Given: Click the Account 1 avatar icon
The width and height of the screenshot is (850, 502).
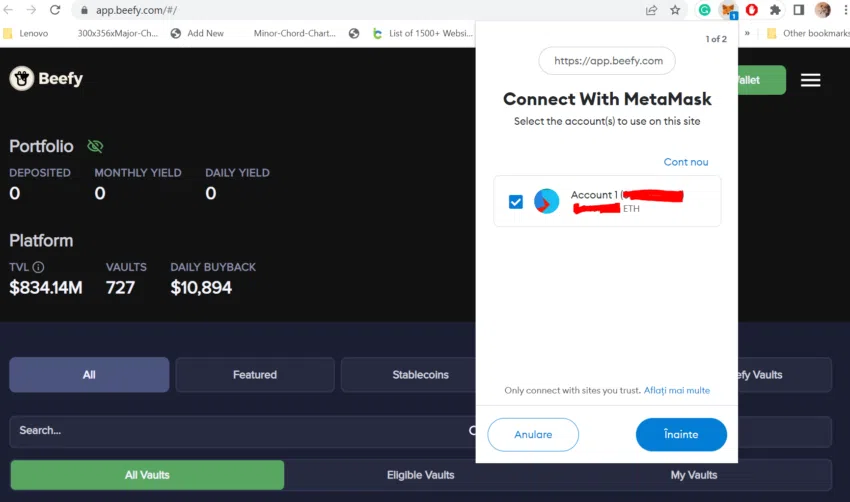Looking at the screenshot, I should point(546,201).
